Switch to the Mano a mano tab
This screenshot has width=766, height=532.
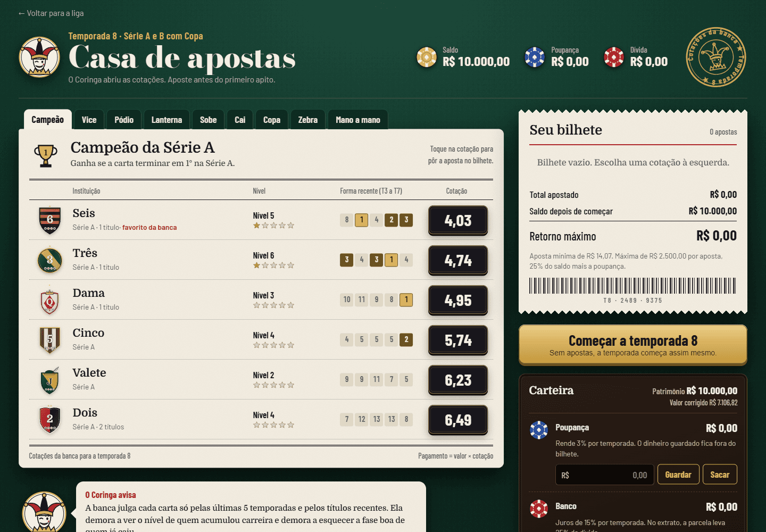pyautogui.click(x=358, y=120)
